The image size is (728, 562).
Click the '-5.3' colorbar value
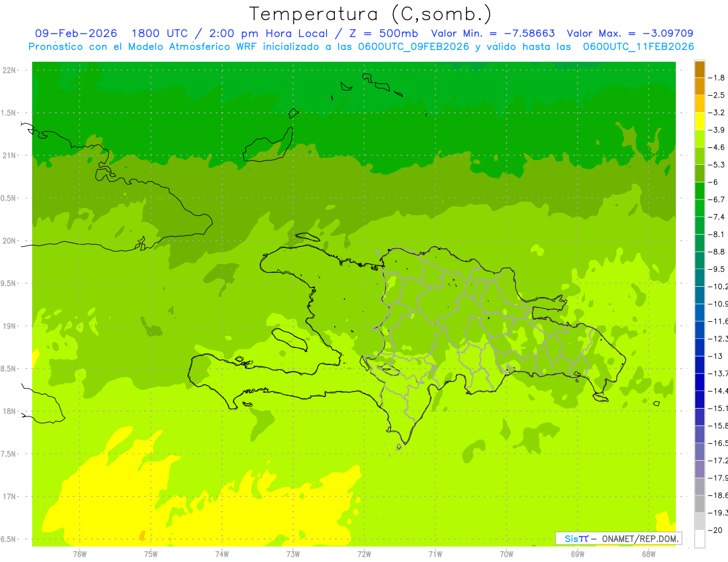coord(716,164)
